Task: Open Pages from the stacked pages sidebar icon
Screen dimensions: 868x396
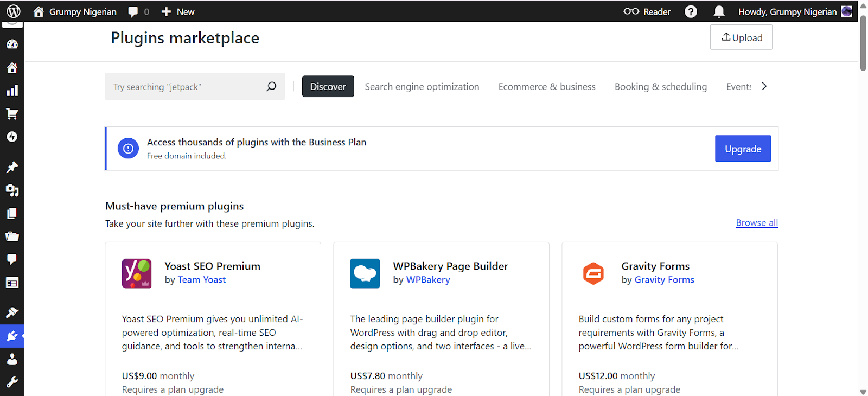Action: (x=12, y=213)
